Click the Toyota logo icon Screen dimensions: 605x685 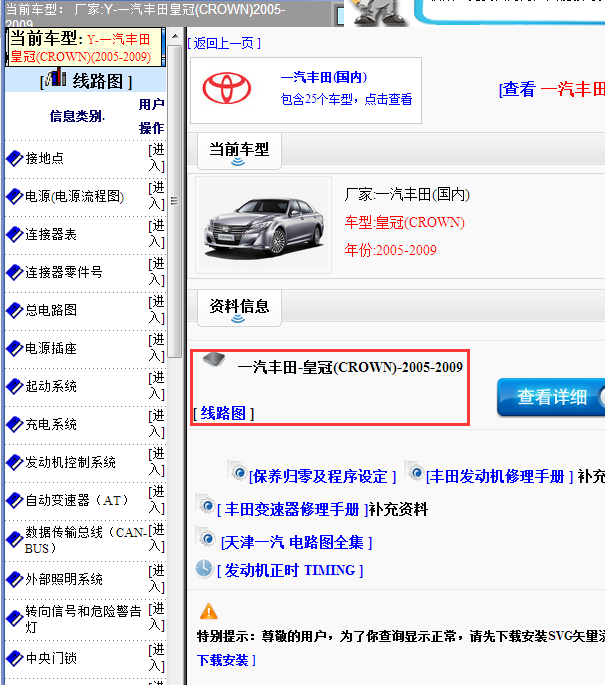click(227, 89)
